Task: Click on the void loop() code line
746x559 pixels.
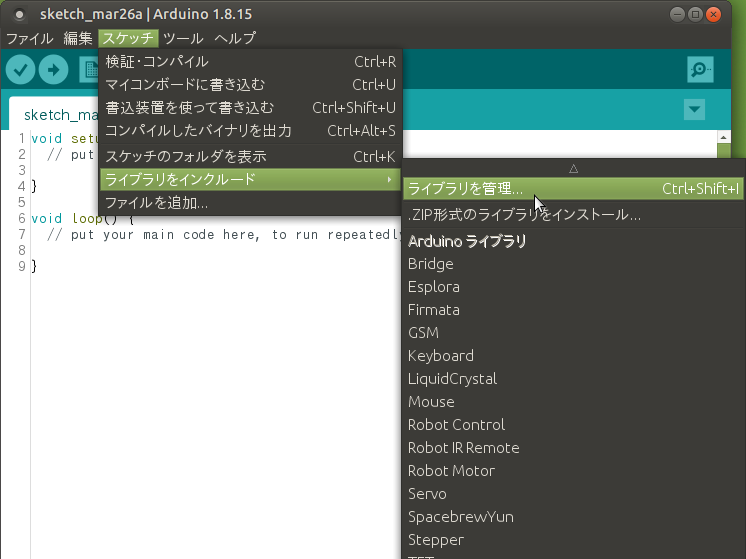Action: [x=82, y=218]
